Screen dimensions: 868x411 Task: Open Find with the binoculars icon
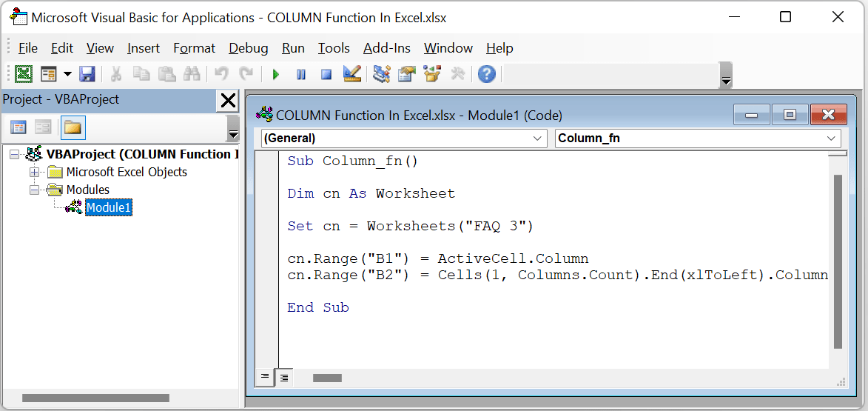click(x=192, y=73)
